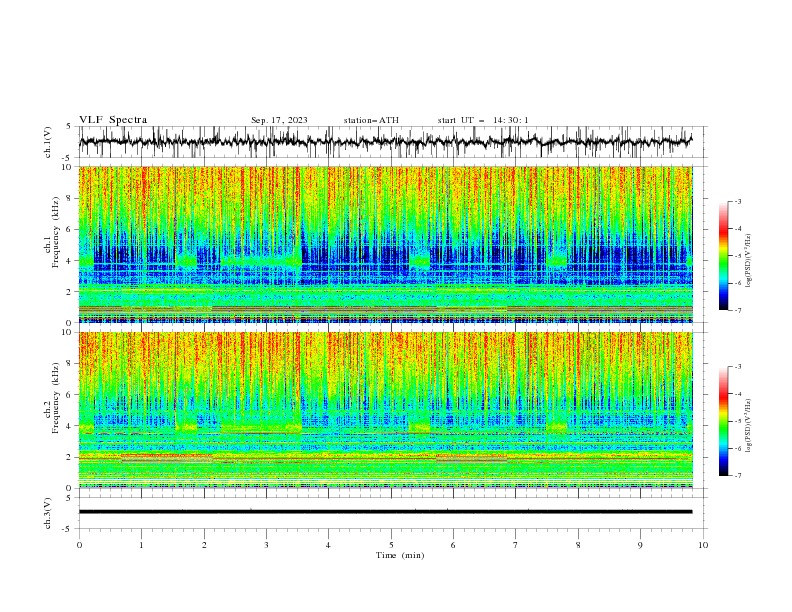Click time axis tick label "1"
This screenshot has height=612, width=792.
click(141, 545)
